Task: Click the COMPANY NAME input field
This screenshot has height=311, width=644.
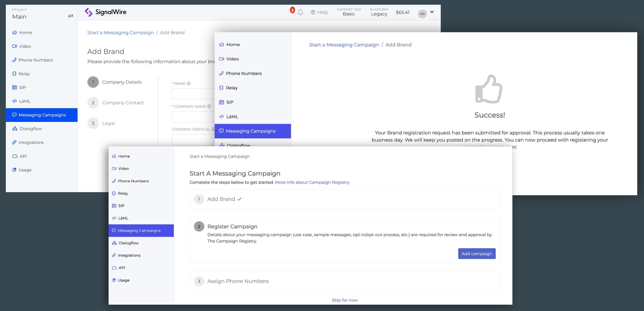Action: click(193, 117)
